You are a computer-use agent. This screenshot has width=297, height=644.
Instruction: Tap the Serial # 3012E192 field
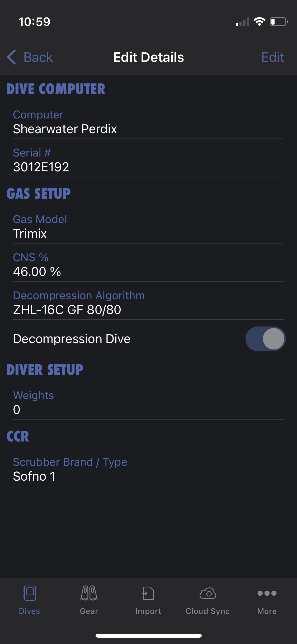[x=148, y=160]
